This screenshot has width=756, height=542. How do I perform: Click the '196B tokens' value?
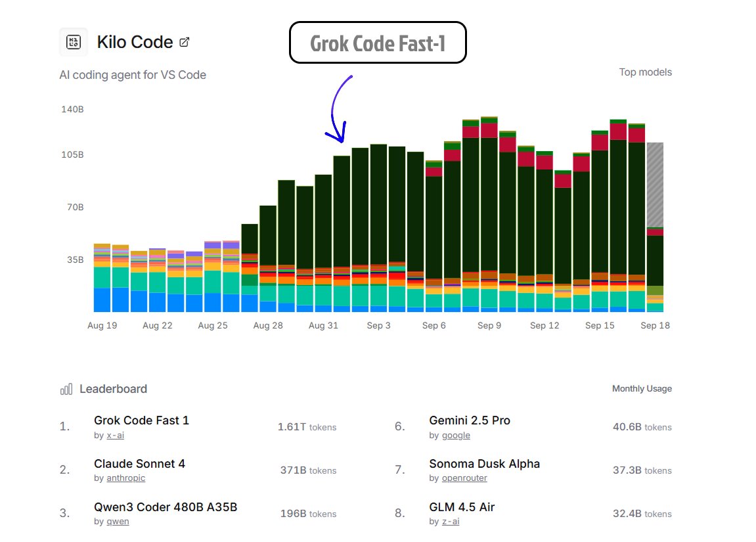click(x=308, y=514)
